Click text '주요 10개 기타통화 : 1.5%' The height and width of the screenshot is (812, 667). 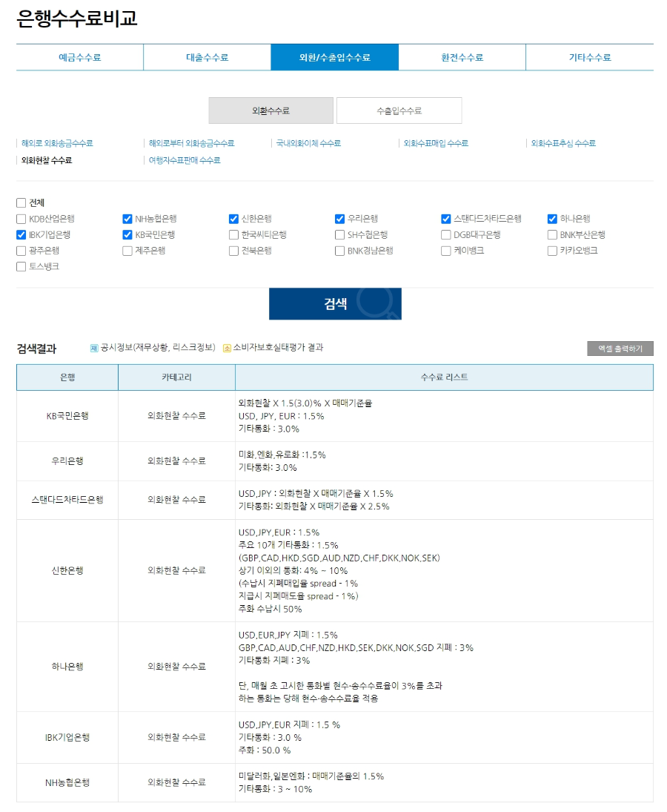[288, 545]
